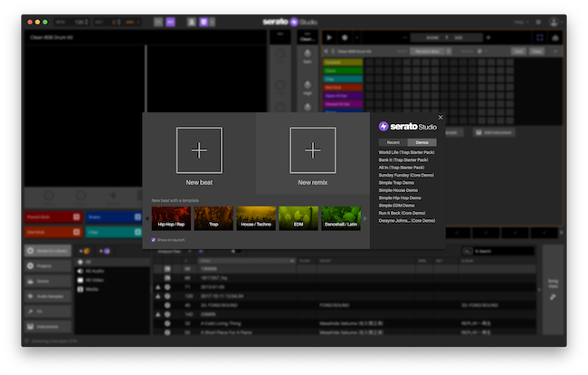Image resolution: width=588 pixels, height=375 pixels.
Task: Open Run It Back (Core Demo)
Action: point(402,213)
